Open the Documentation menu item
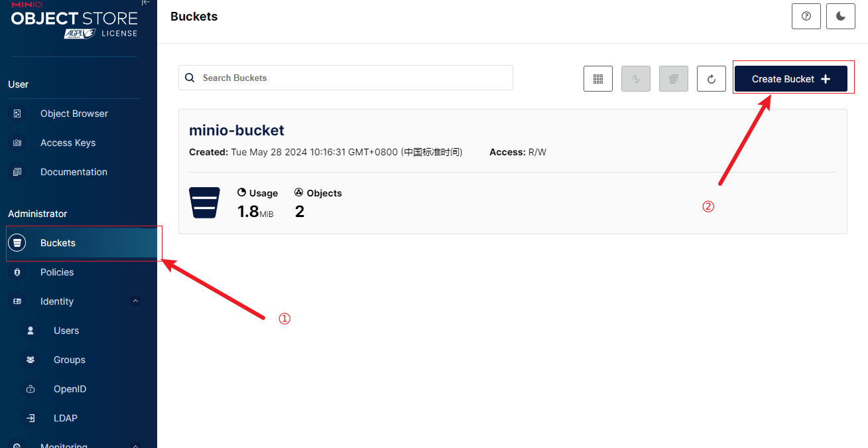Screen dimensions: 868x448 click(x=74, y=172)
